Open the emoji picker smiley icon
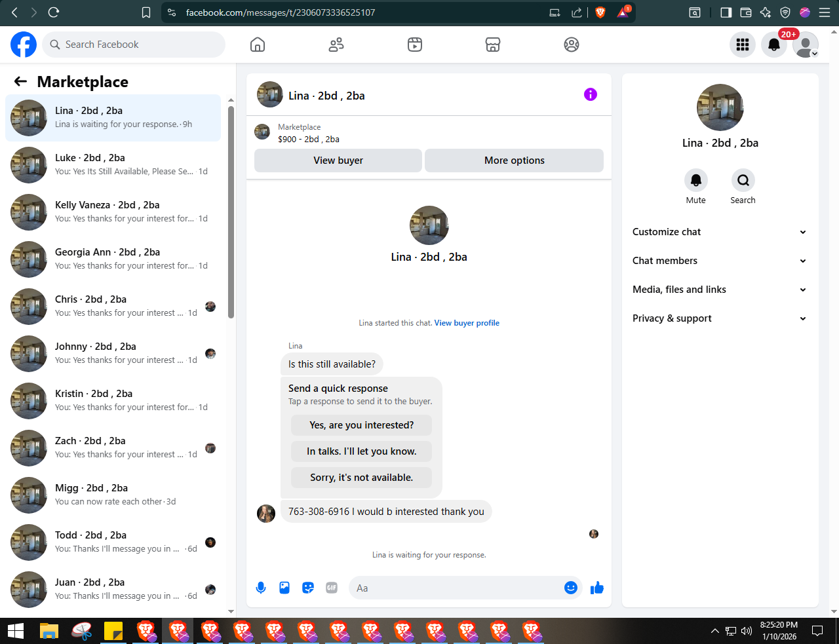The width and height of the screenshot is (839, 644). coord(571,588)
